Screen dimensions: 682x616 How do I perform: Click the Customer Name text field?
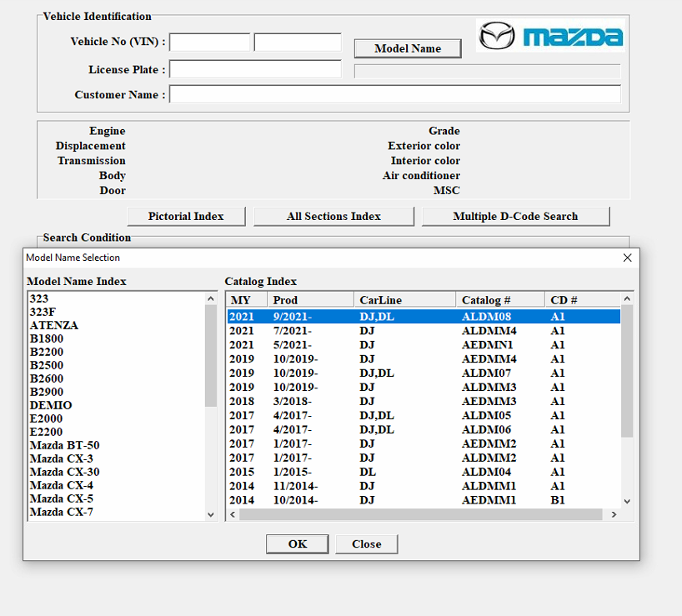coord(394,94)
